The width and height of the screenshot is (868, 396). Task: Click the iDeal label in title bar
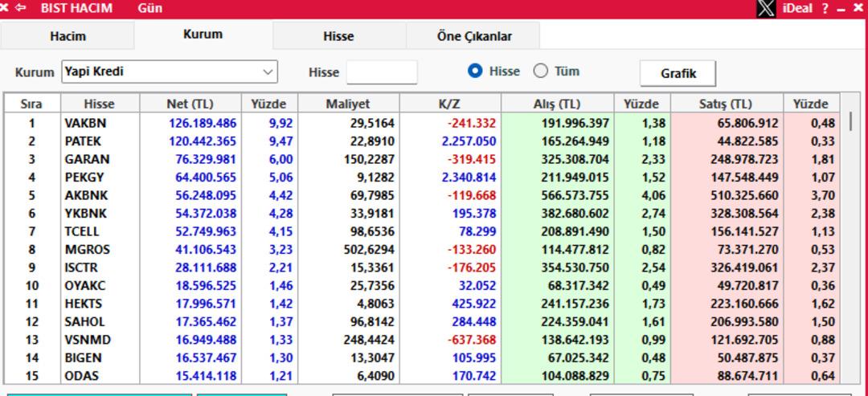click(796, 8)
